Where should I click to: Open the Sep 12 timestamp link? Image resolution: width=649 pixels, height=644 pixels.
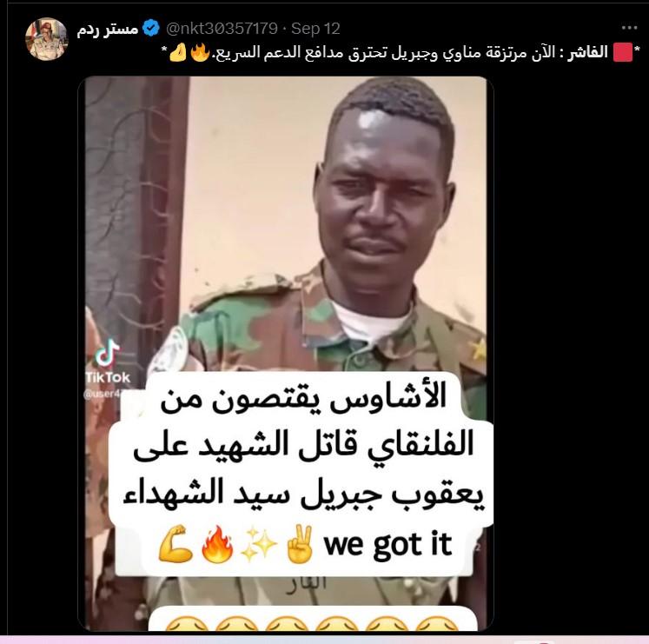pos(315,29)
